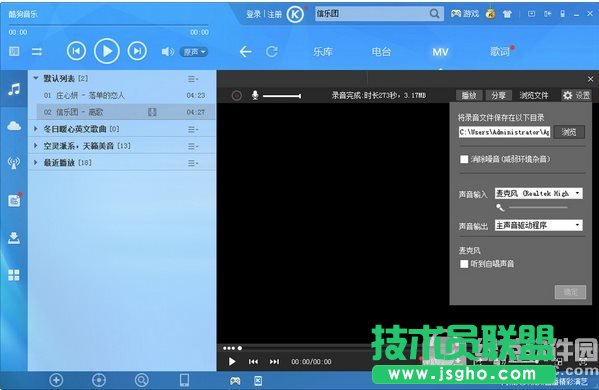
Task: Switch to the MV tab
Action: (440, 52)
